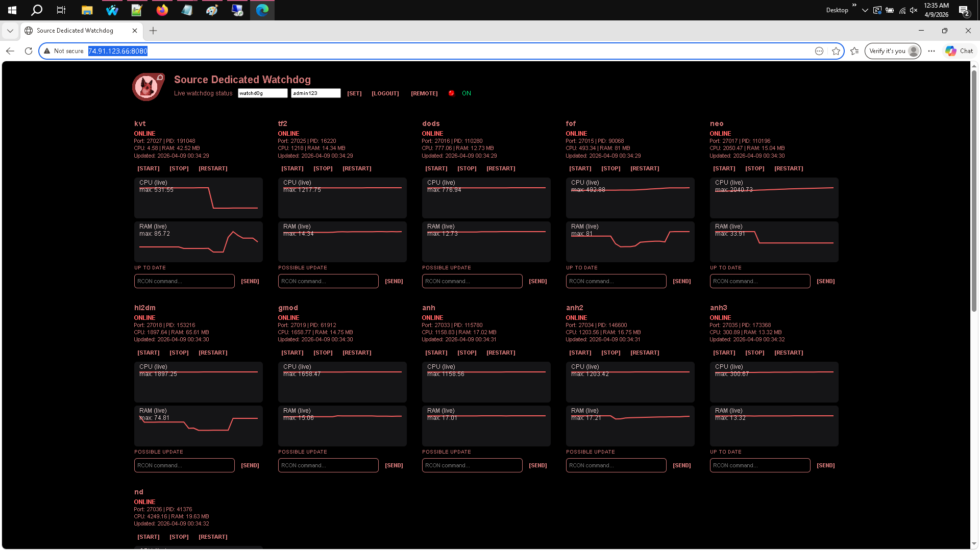Expand taskbar Desktop toolbar chevron
This screenshot has width=980, height=551.
[x=854, y=5]
